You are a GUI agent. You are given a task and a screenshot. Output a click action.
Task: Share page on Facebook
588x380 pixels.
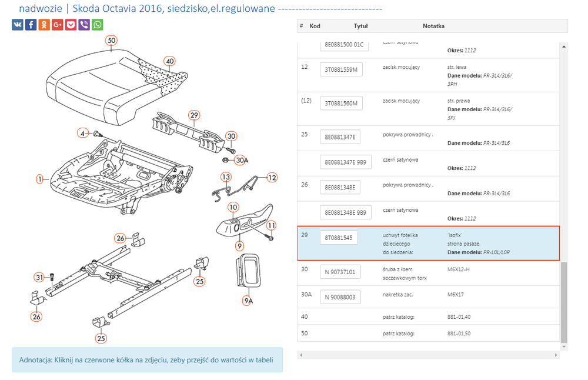point(31,25)
